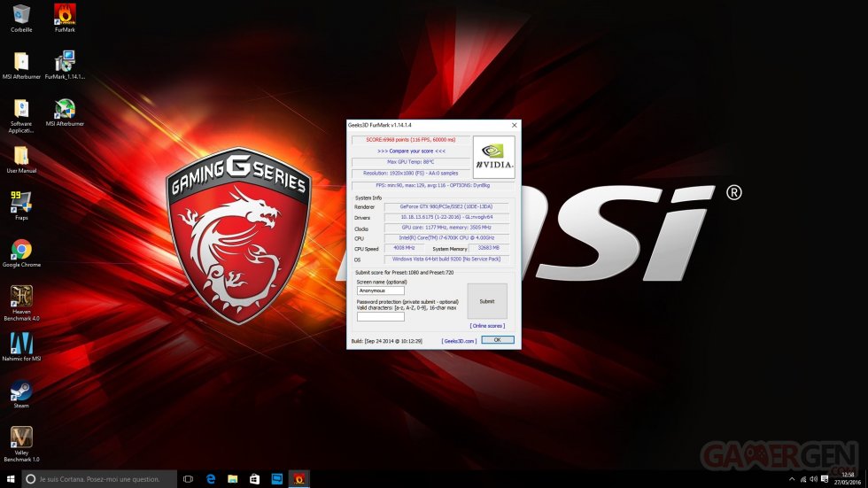Open File Explorer from the taskbar

[x=232, y=478]
